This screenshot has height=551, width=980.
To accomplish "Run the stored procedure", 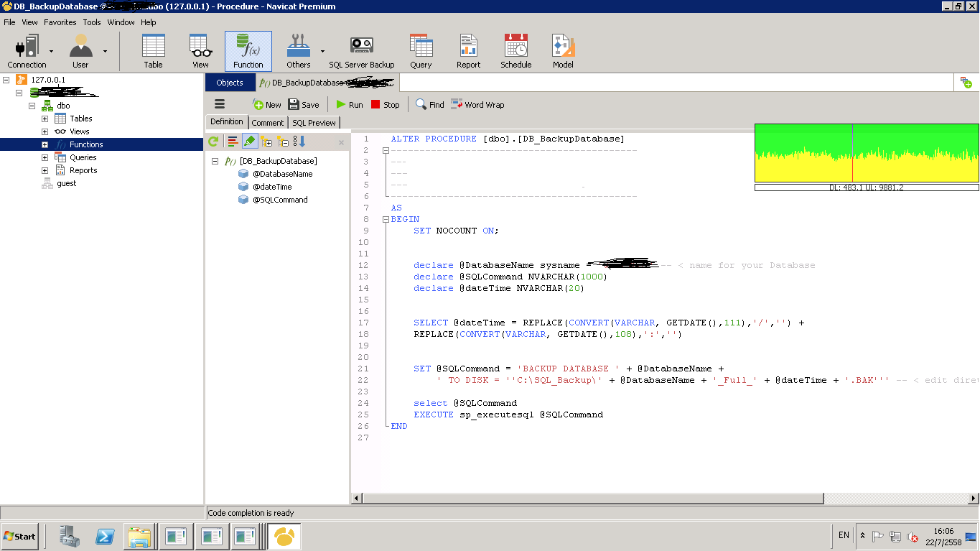I will (350, 104).
